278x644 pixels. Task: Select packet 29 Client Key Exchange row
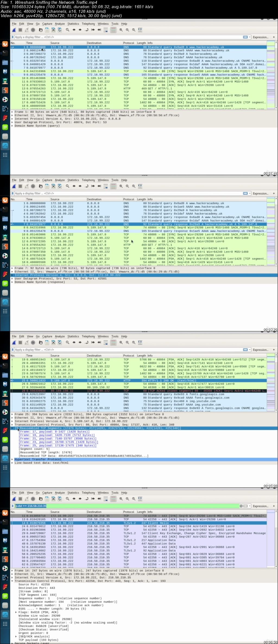(138, 533)
